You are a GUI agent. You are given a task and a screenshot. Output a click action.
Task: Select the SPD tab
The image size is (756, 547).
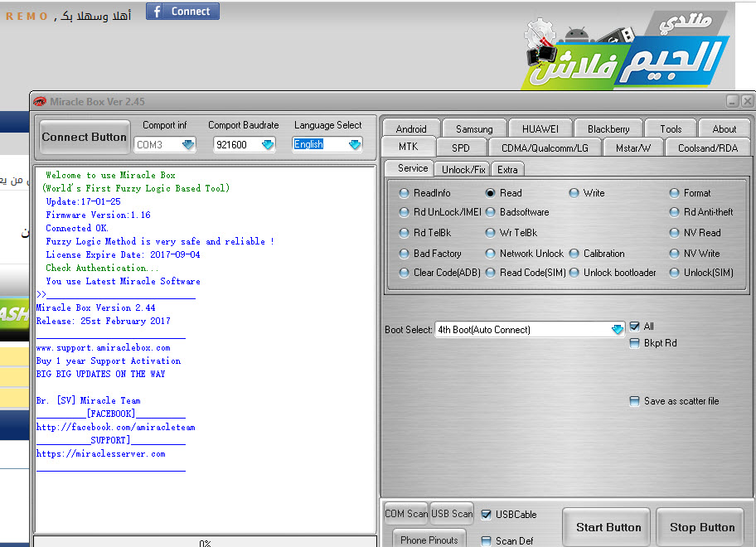(x=460, y=148)
